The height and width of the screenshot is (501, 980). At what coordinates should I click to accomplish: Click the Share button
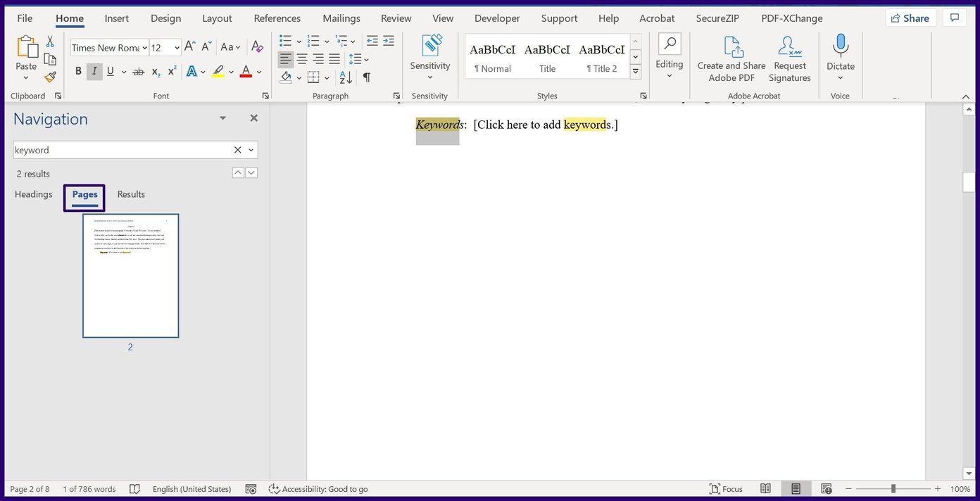[x=910, y=18]
